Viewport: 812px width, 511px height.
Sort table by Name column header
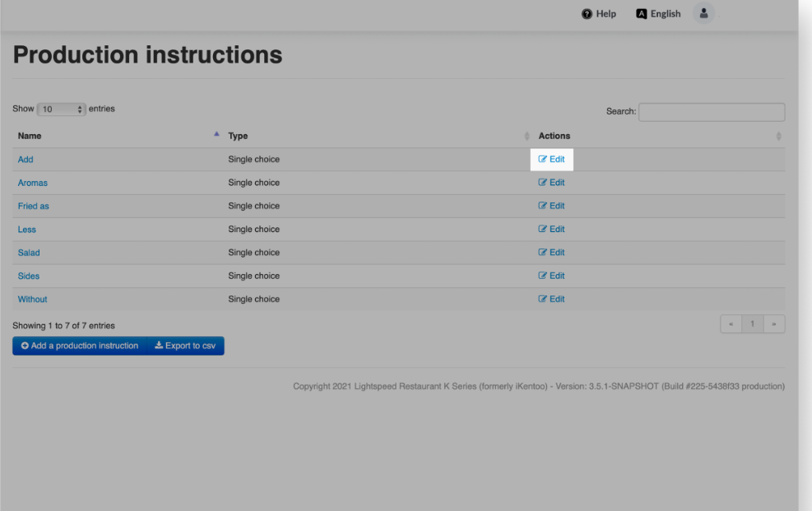click(30, 136)
